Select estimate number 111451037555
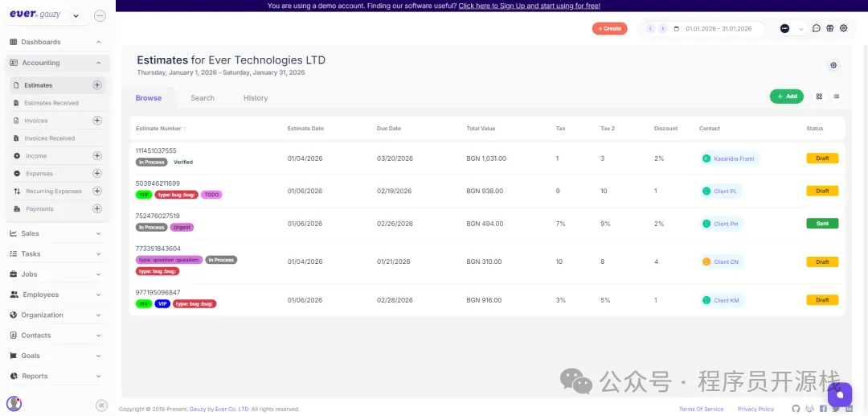This screenshot has width=868, height=416. [x=156, y=150]
